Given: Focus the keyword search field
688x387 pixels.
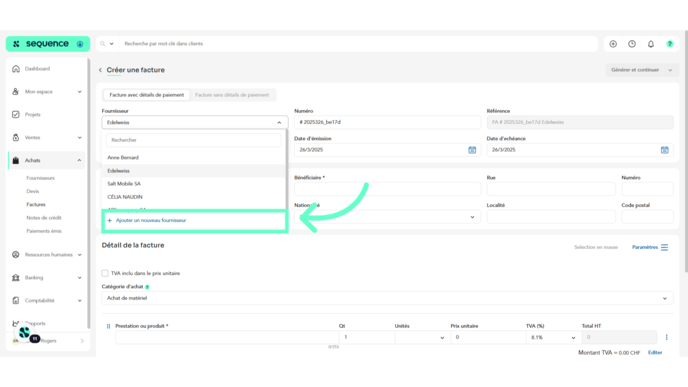Looking at the screenshot, I should [358, 44].
